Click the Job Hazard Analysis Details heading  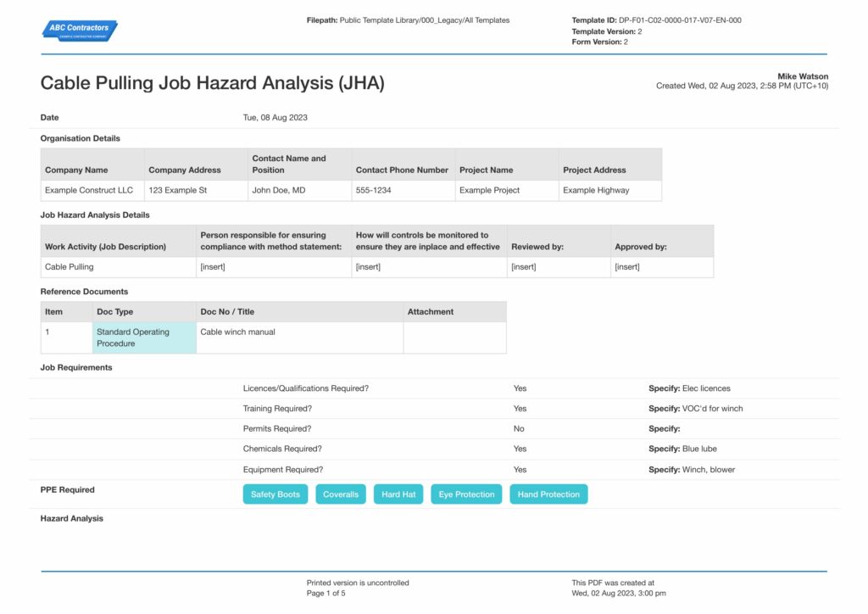pos(95,215)
